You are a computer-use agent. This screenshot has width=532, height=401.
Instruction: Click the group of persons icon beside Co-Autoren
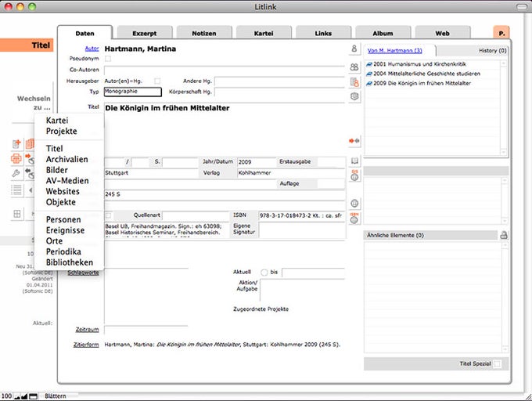point(354,67)
